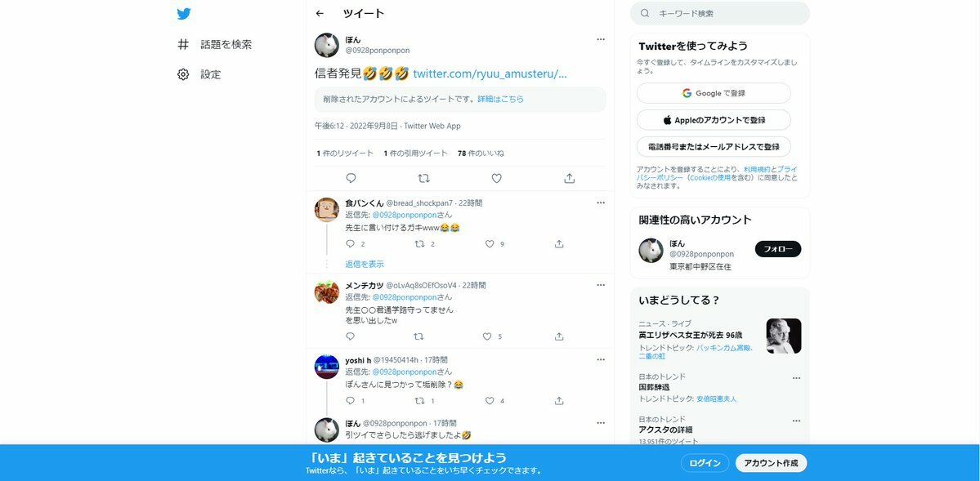
Task: Share the main tweet via upload icon
Action: pyautogui.click(x=570, y=178)
